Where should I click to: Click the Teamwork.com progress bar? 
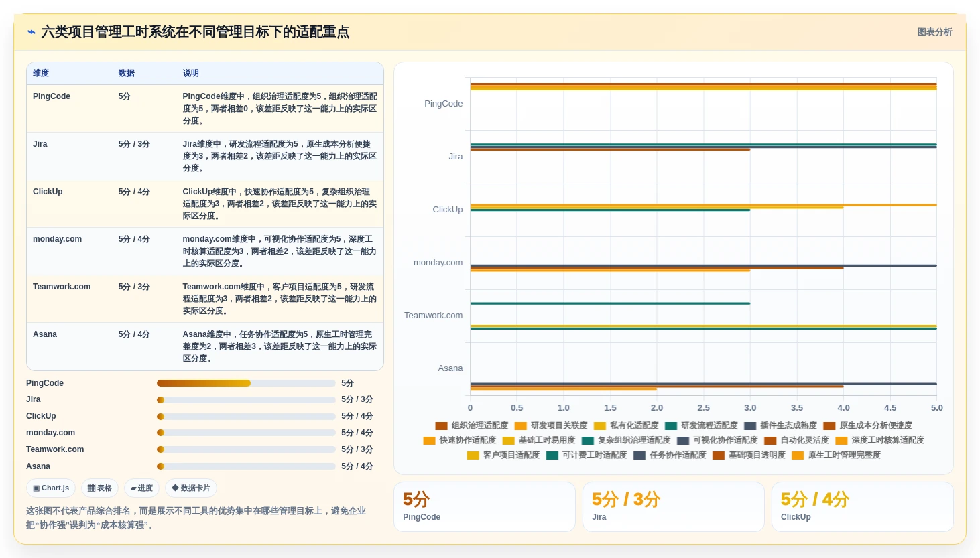point(246,449)
